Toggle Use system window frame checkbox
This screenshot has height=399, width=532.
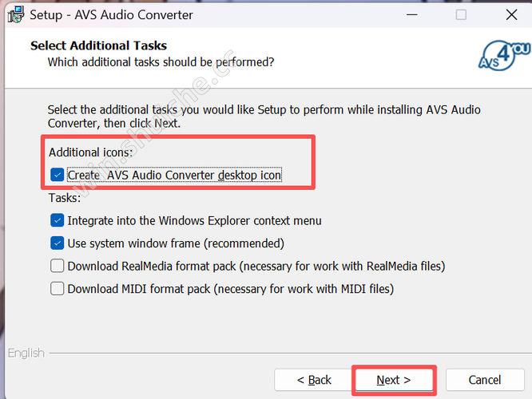click(58, 243)
